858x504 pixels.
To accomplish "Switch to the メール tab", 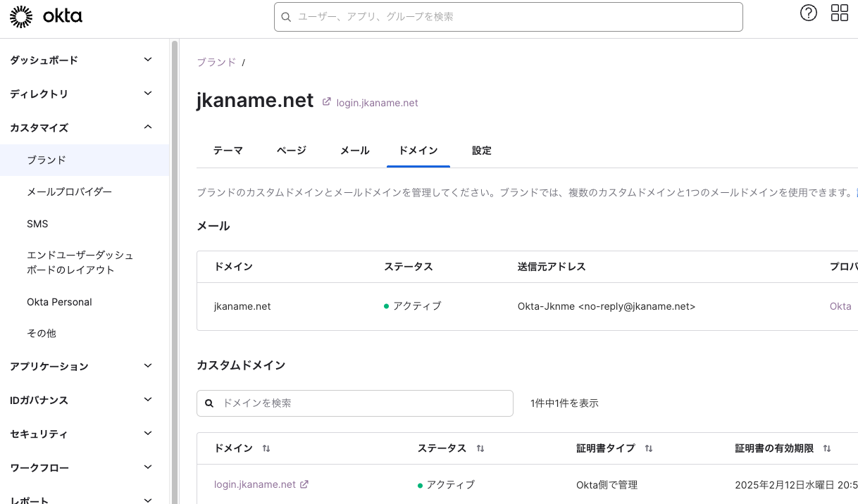I will pyautogui.click(x=355, y=151).
